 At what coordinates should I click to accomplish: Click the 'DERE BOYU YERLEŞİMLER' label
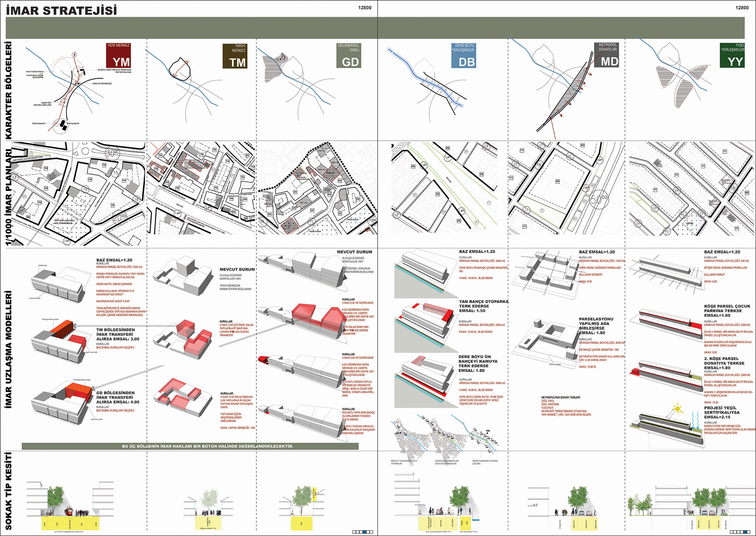[463, 48]
